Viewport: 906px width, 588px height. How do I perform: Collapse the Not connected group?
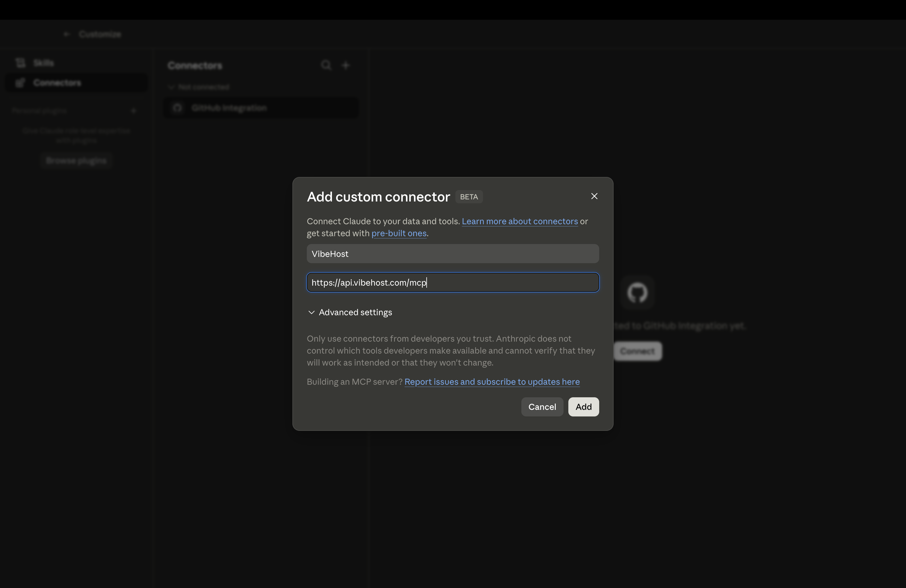(199, 87)
